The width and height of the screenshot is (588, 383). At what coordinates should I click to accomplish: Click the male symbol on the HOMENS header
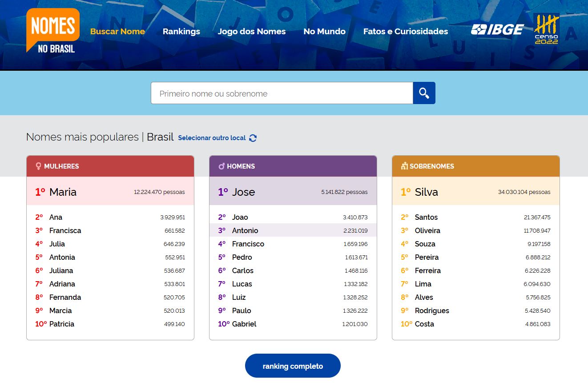(x=222, y=166)
